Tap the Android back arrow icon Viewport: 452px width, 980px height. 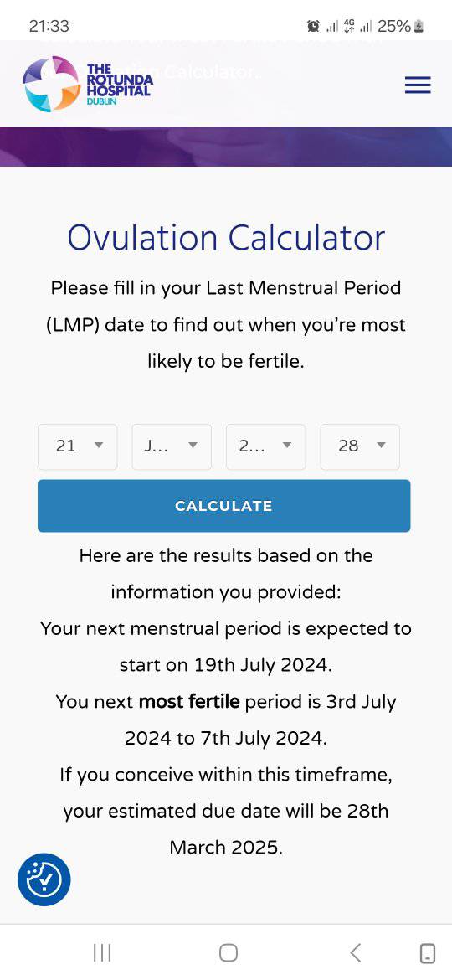point(355,952)
